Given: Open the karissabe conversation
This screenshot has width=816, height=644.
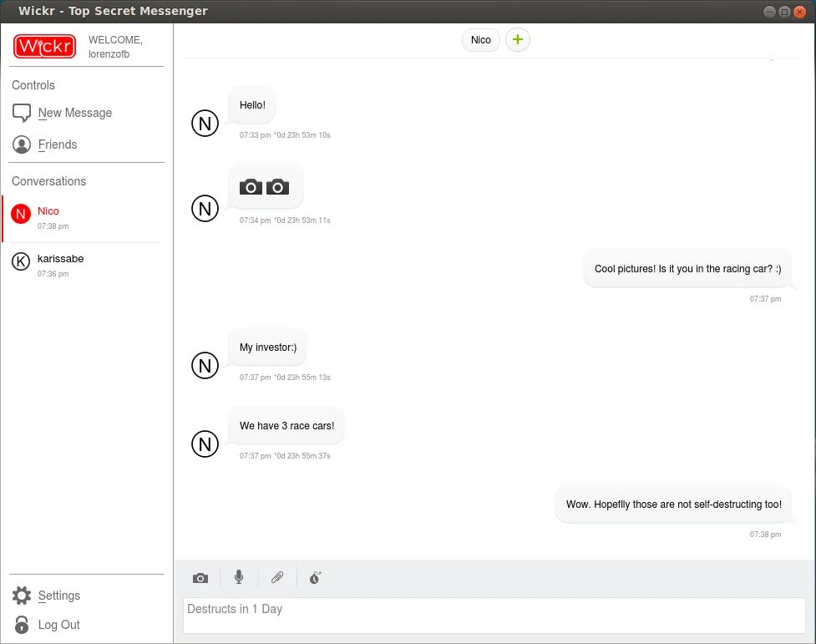Looking at the screenshot, I should point(84,266).
